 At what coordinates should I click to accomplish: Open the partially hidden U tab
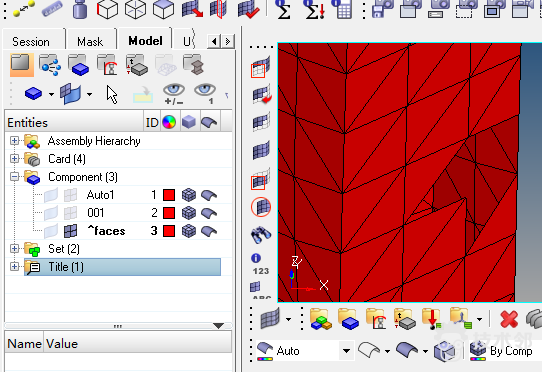[187, 41]
